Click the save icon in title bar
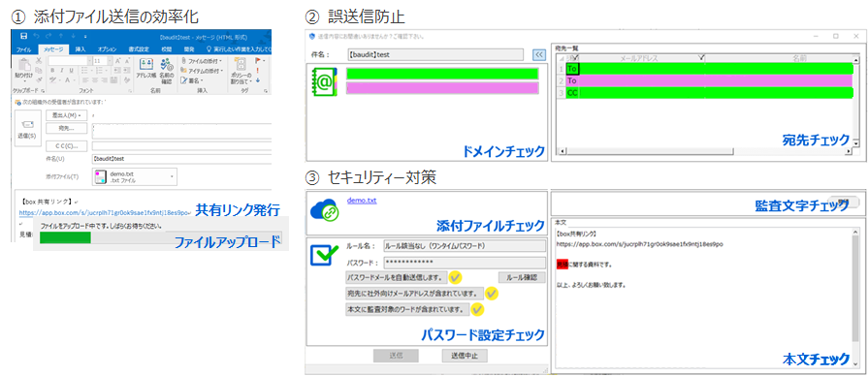Viewport: 868px width, 376px height. pos(23,36)
